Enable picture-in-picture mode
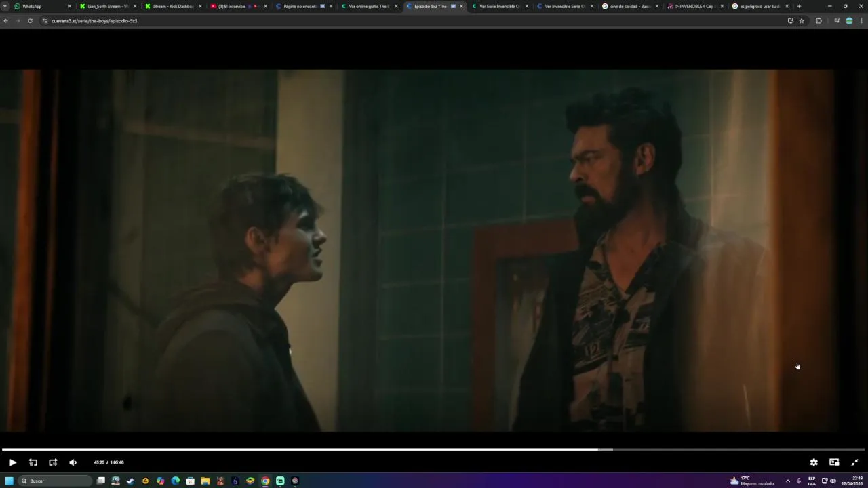Screen dimensions: 868x488 (x=834, y=462)
